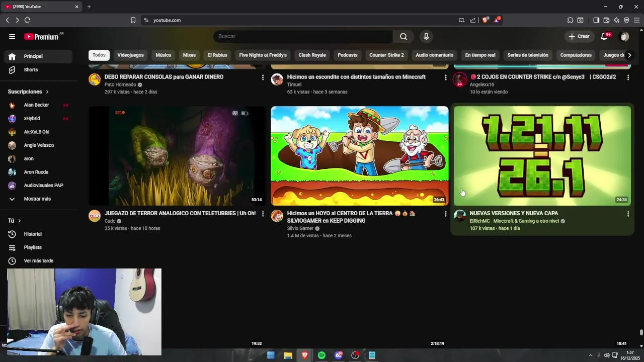Open File Explorer from the taskbar
Image resolution: width=644 pixels, height=362 pixels.
[288, 355]
